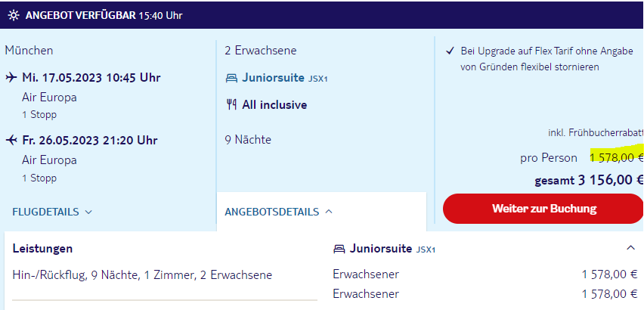Click the cutlery icon beside All inclusive
This screenshot has height=310, width=644.
(231, 105)
